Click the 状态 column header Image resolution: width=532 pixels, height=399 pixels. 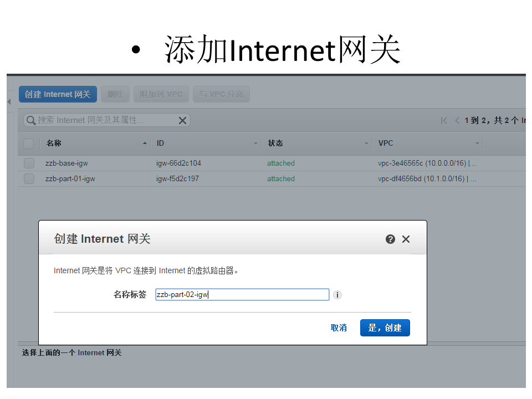click(x=275, y=143)
